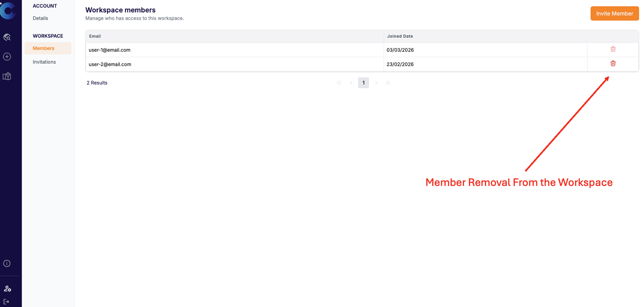Viewport: 644px width, 307px height.
Task: Click the logout icon at sidebar bottom
Action: click(x=6, y=301)
